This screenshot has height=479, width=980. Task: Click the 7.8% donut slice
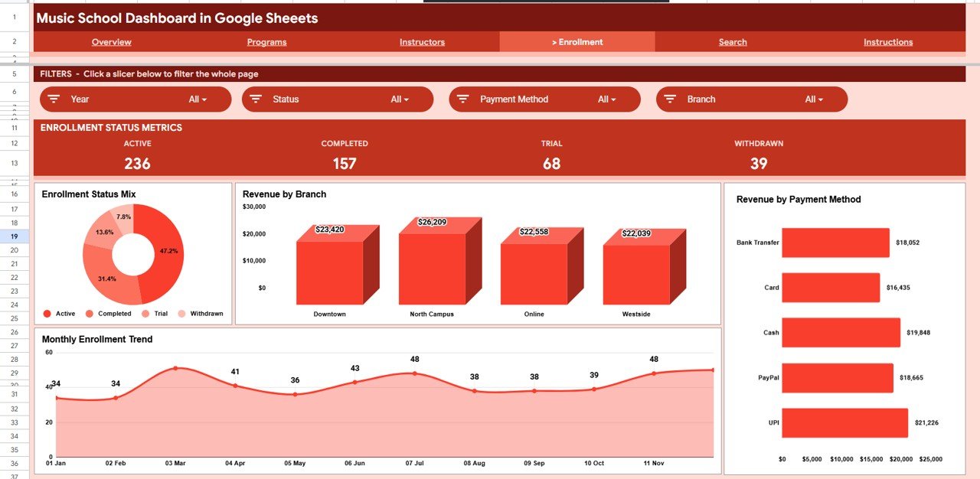[122, 217]
